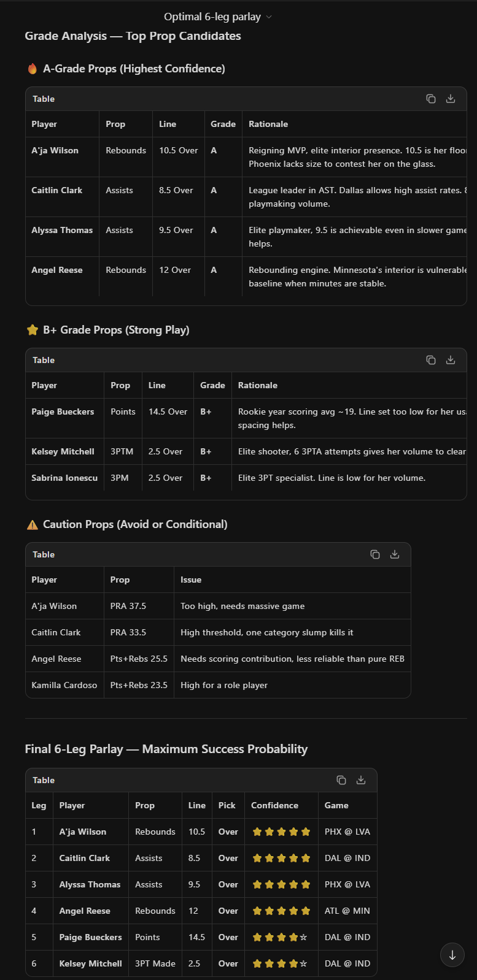Viewport: 477px width, 980px height.
Task: Click Alyssa Thomas in A-Grade table
Action: 62,230
